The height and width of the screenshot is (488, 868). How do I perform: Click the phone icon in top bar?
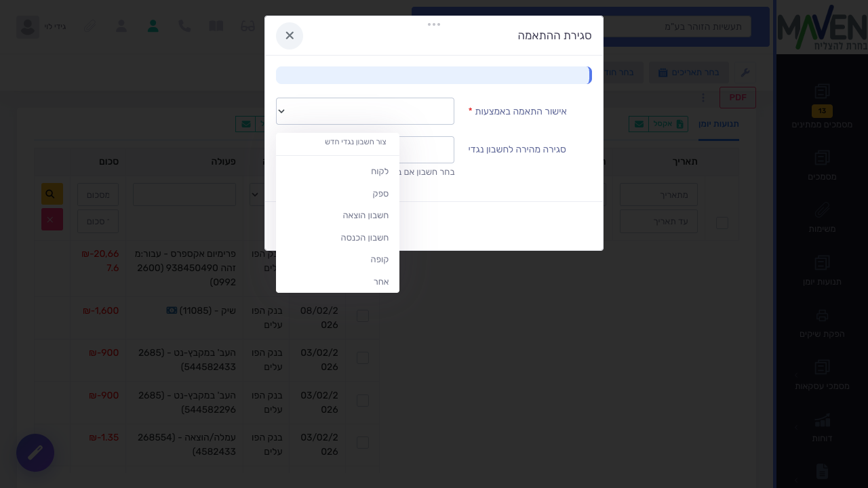click(184, 26)
